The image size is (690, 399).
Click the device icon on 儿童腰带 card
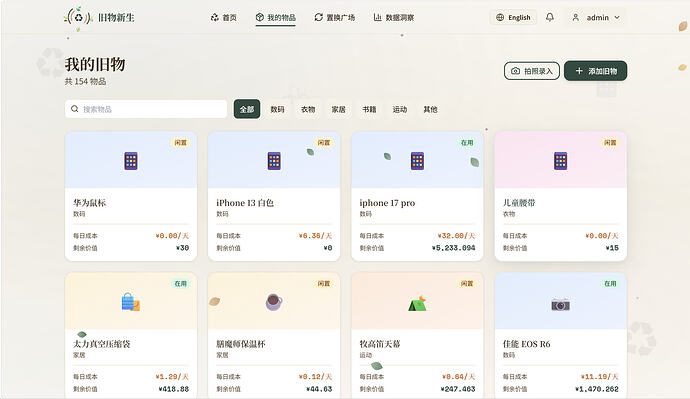pyautogui.click(x=561, y=161)
